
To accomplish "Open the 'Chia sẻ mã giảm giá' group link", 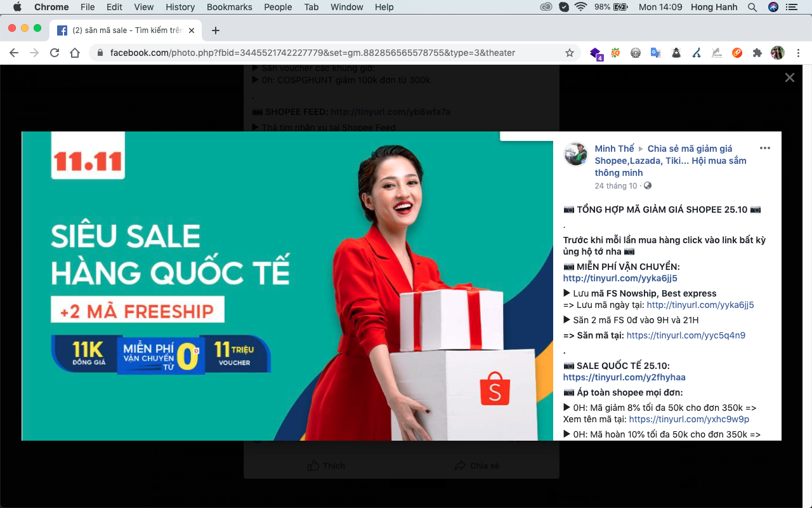I will point(671,161).
